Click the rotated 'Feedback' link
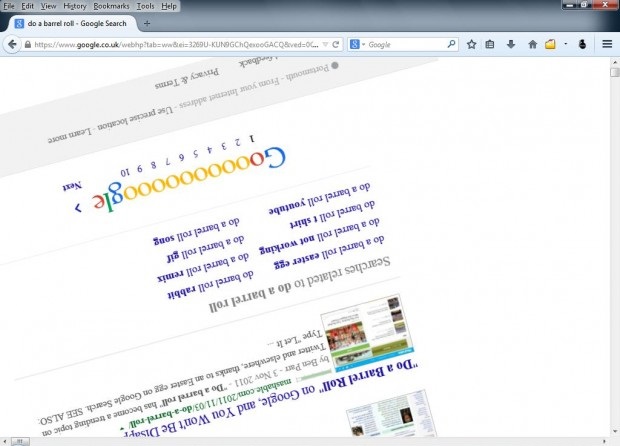The height and width of the screenshot is (446, 620). pyautogui.click(x=256, y=61)
